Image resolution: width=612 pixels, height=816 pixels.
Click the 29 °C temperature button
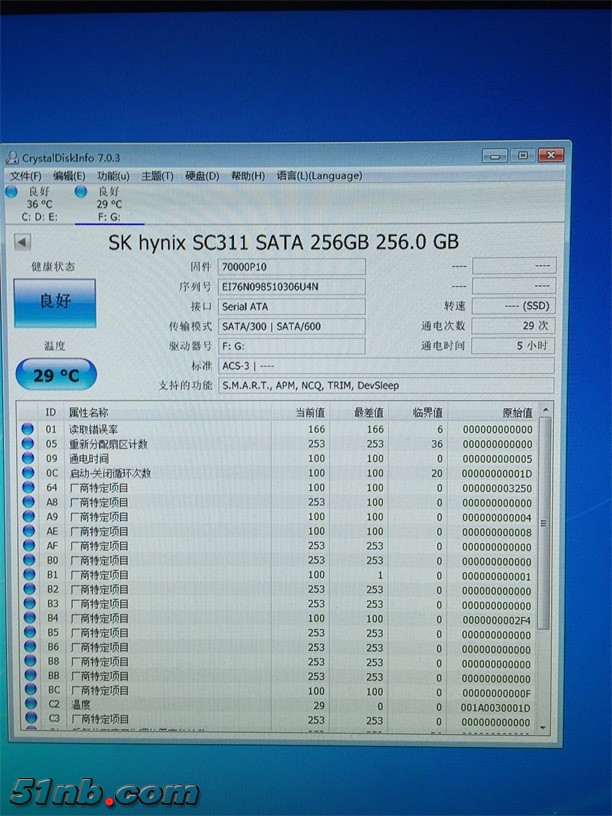56,376
